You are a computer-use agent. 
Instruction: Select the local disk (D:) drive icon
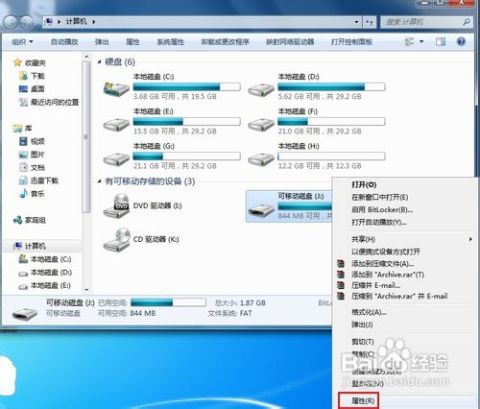[261, 89]
